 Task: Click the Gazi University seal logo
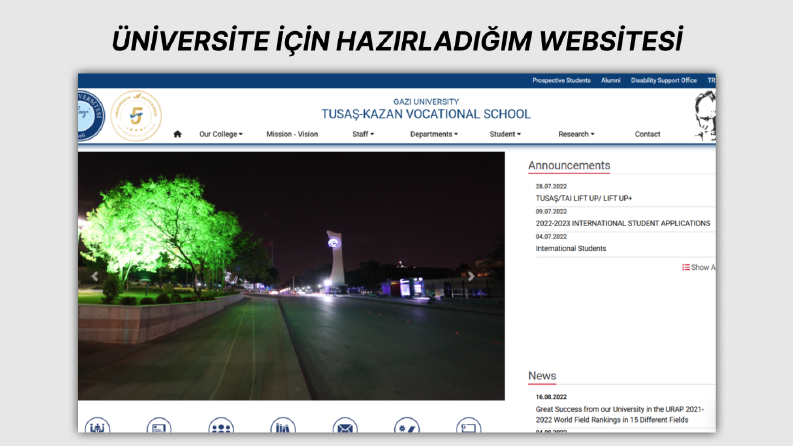(x=91, y=116)
